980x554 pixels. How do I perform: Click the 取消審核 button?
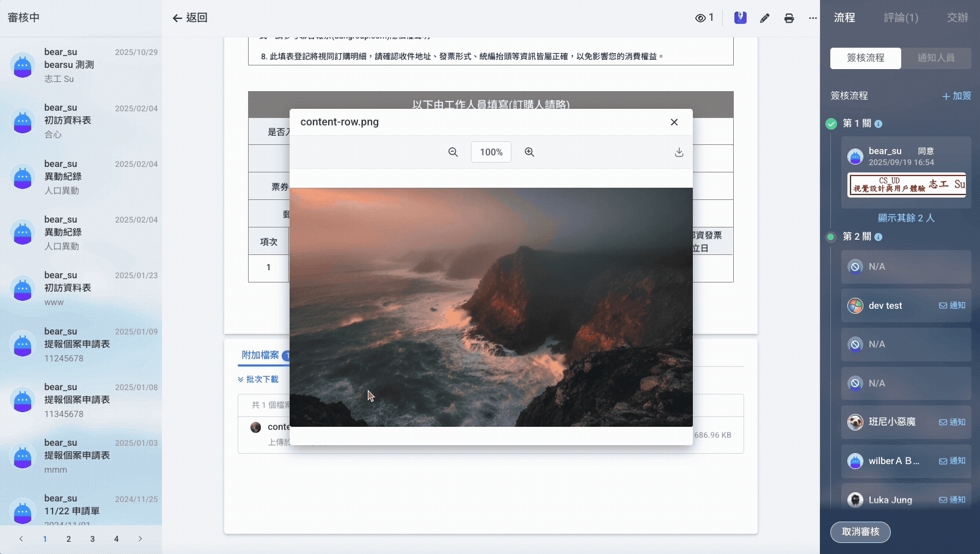tap(860, 532)
